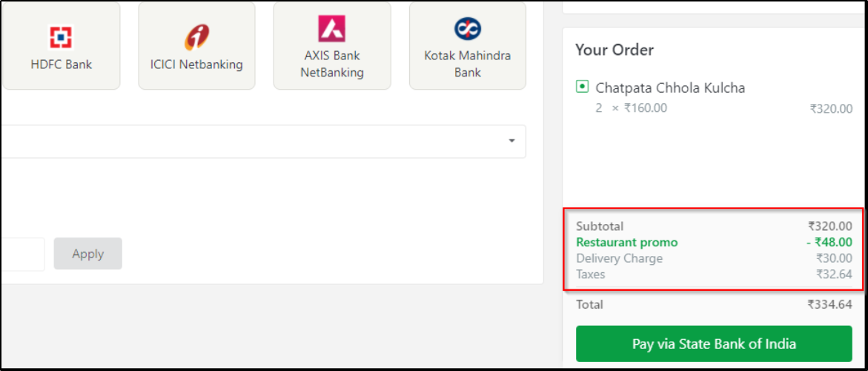Viewport: 868px width, 371px height.
Task: Click the Your Order heading
Action: (614, 50)
